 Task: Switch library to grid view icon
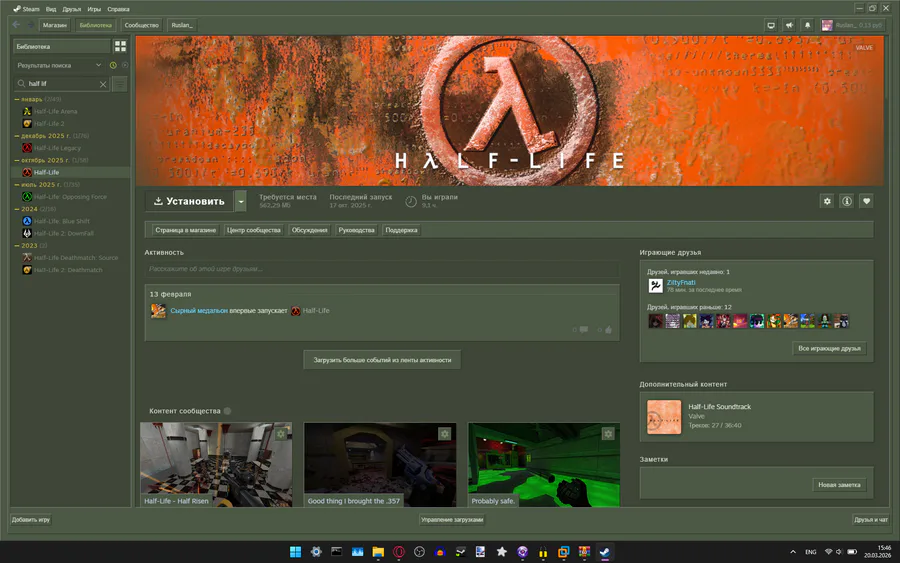click(x=120, y=46)
